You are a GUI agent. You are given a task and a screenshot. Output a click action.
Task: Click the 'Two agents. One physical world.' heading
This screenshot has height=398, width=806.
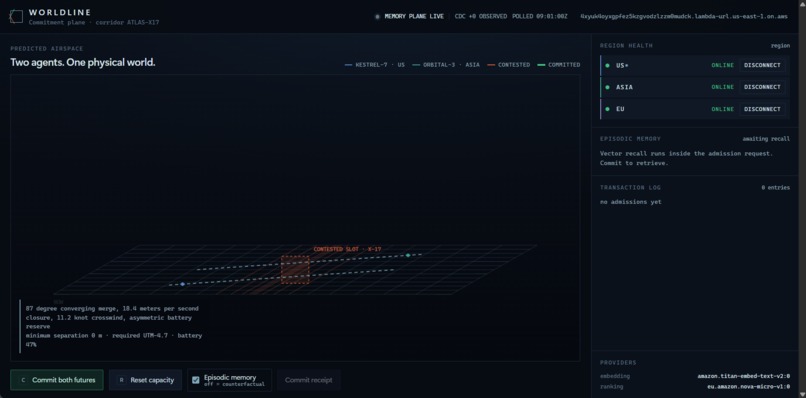point(83,62)
